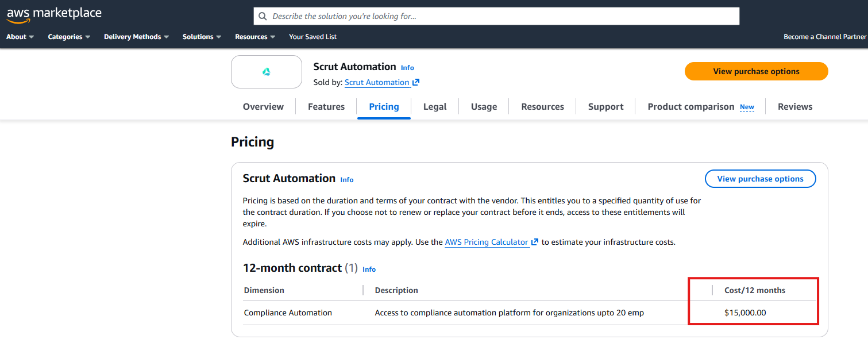This screenshot has height=343, width=868.
Task: Click the external link icon beside AWS Pricing Calculator
Action: 534,242
